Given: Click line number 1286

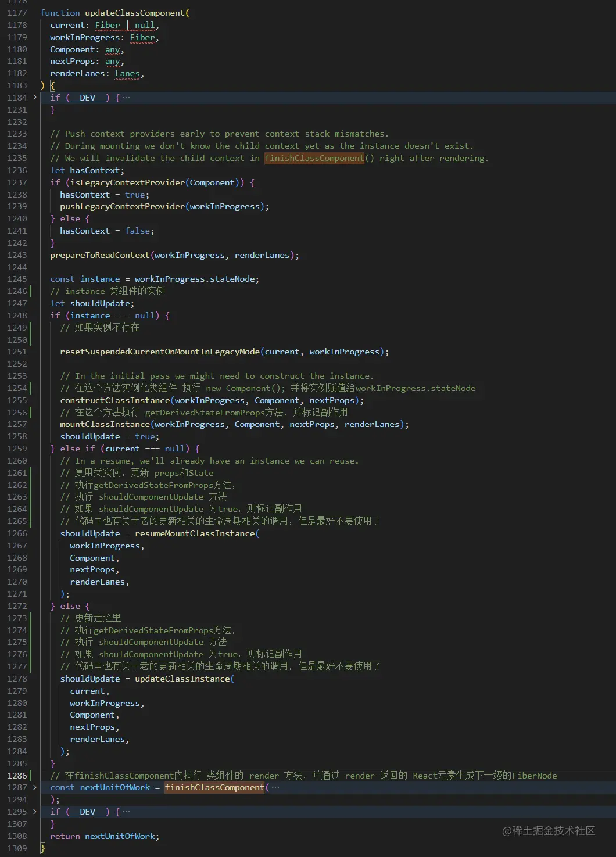Looking at the screenshot, I should 17,776.
